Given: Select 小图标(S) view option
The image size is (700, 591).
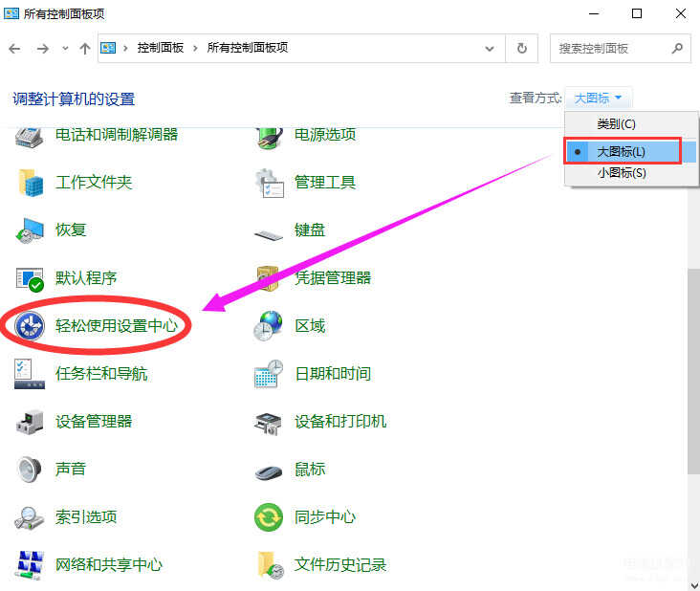Looking at the screenshot, I should pos(631,173).
